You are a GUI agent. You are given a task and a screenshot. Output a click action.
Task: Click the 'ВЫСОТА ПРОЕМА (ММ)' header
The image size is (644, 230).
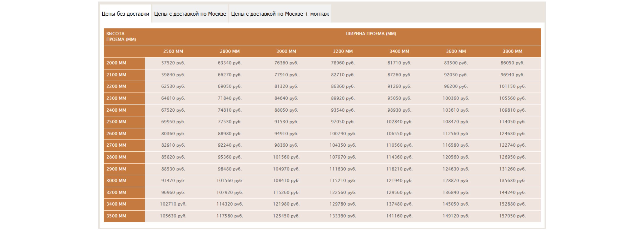[x=121, y=37]
